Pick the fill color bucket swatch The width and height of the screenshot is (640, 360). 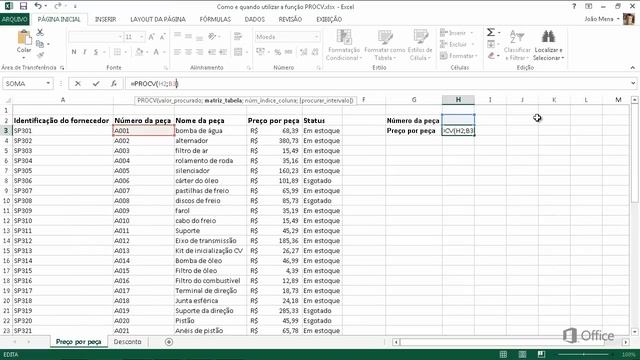[139, 52]
